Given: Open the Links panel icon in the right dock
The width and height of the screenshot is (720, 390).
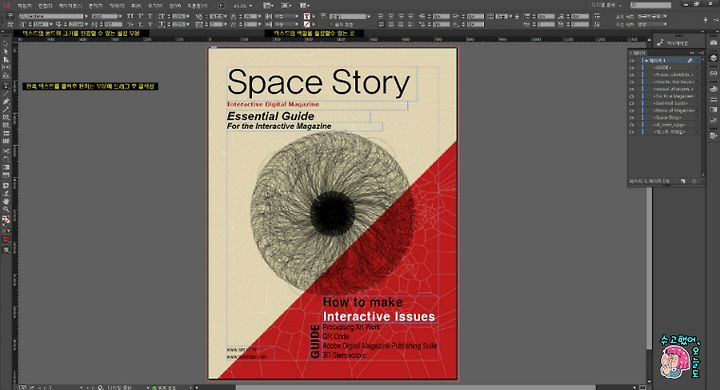Looking at the screenshot, I should [713, 73].
